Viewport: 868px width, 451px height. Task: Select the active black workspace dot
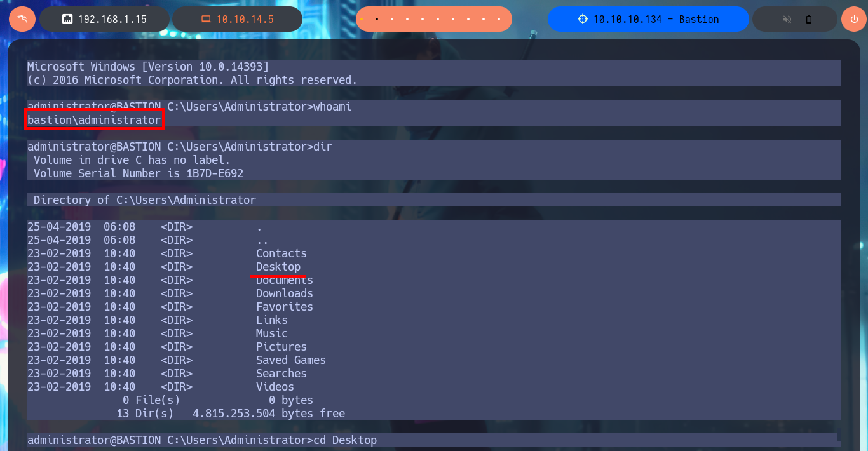click(376, 19)
